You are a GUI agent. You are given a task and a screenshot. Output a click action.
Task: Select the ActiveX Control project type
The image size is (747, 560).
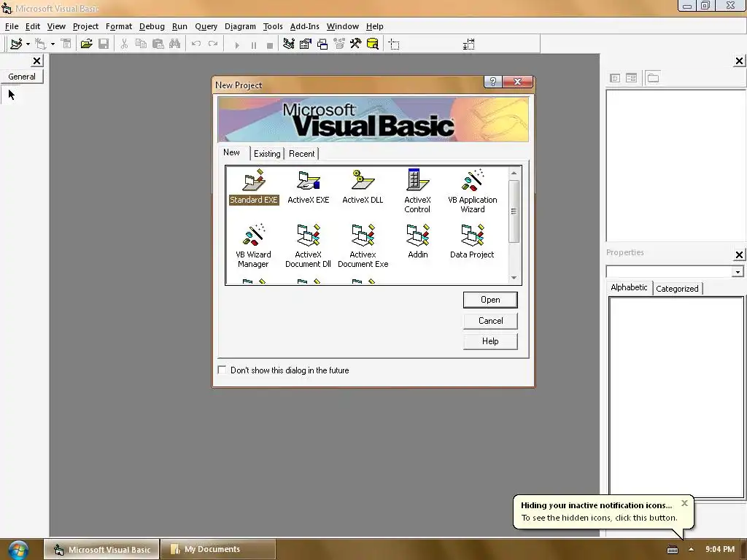point(417,191)
